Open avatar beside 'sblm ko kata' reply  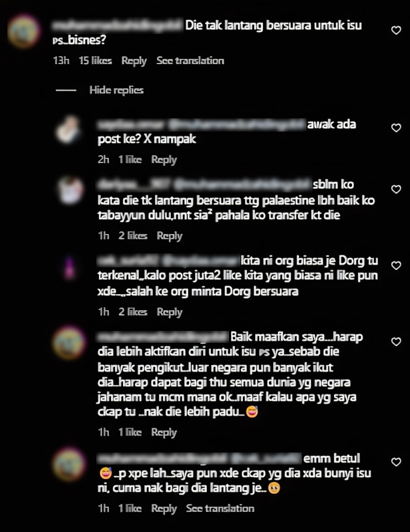(70, 190)
